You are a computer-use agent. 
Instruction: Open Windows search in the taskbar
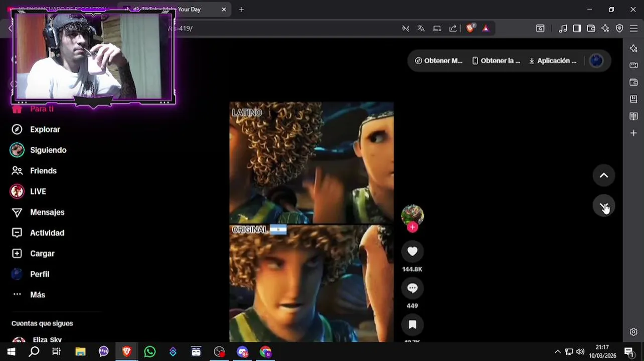point(34,352)
